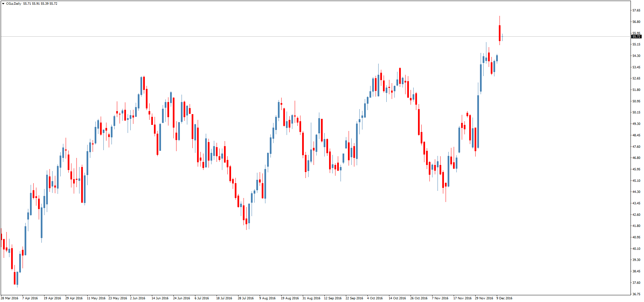Click the 29 Apr 2016 date label

pyautogui.click(x=74, y=298)
